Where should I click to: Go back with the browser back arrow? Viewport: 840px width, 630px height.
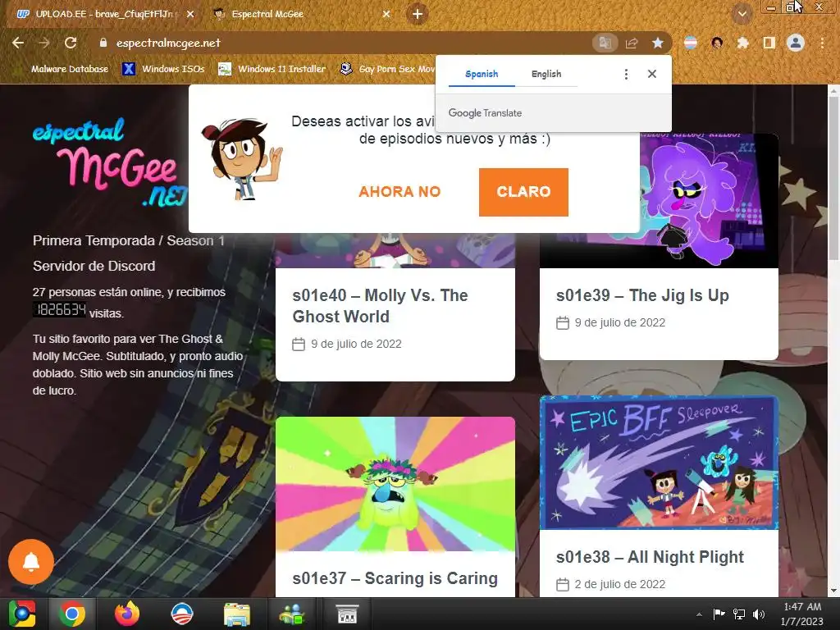coord(18,43)
